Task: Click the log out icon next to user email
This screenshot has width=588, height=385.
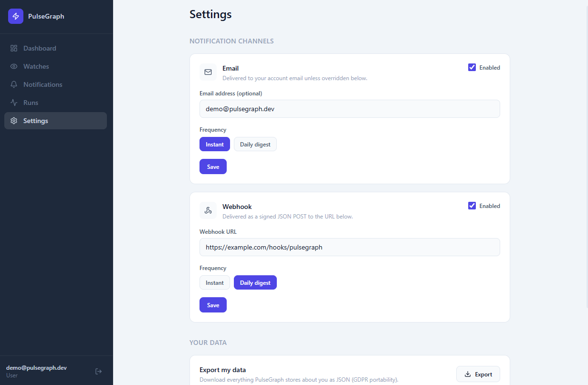Action: click(99, 371)
